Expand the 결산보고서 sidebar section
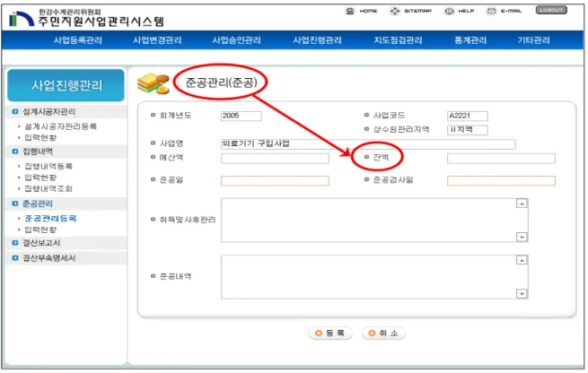The image size is (588, 373). click(41, 243)
